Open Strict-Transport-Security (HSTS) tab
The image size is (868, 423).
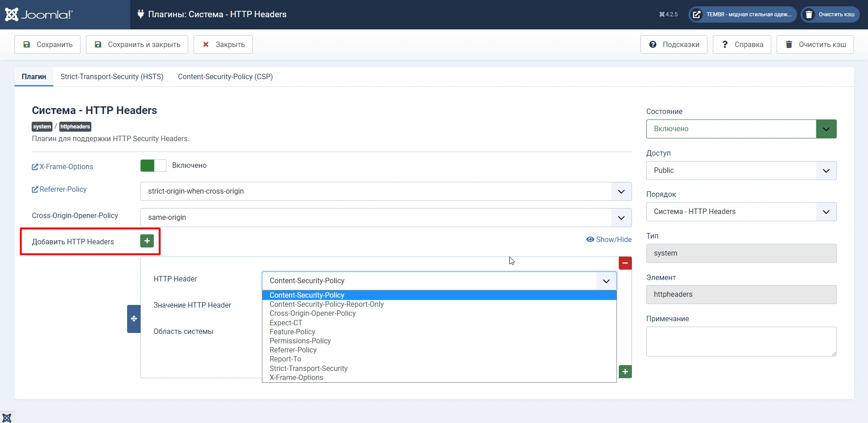112,77
